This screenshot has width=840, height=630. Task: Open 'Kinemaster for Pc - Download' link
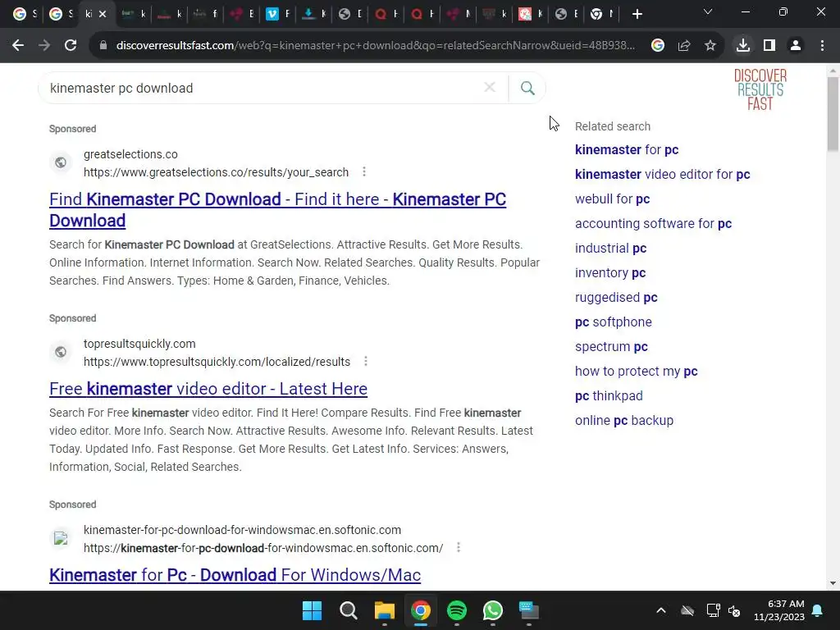[235, 575]
